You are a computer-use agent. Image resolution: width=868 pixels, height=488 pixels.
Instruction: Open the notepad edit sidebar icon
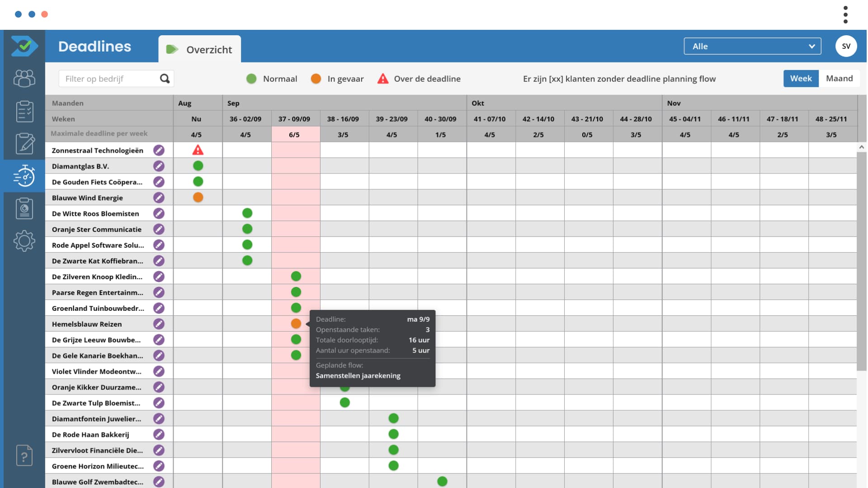point(24,144)
